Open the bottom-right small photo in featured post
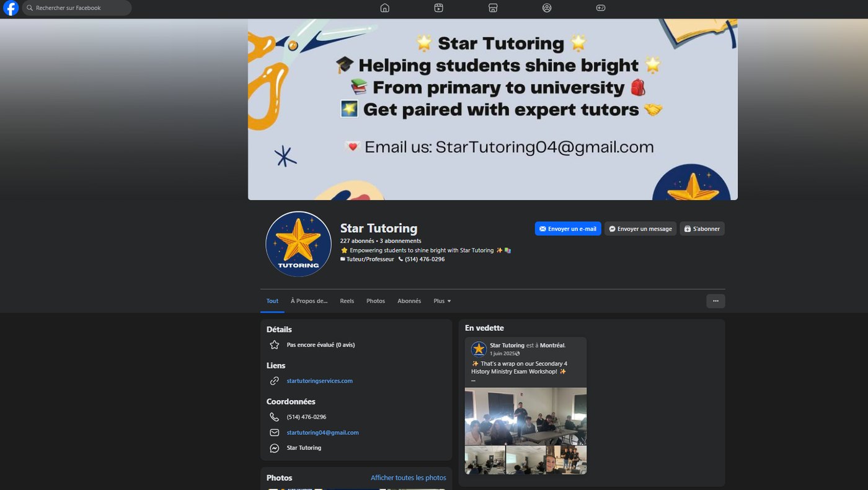 coord(567,460)
